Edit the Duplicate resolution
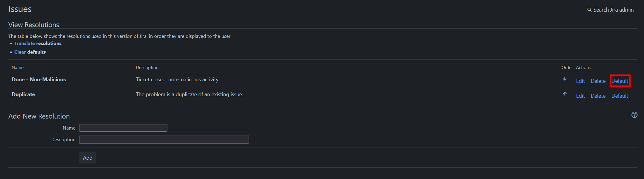 [x=580, y=96]
